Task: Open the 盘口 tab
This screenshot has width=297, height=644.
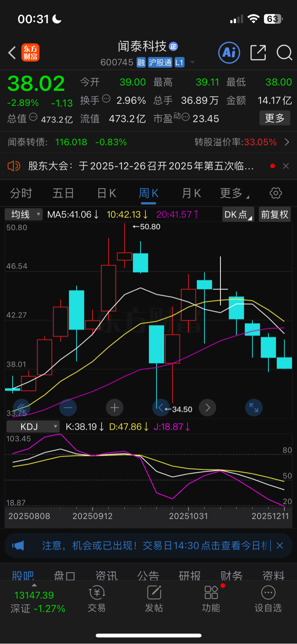Action: click(65, 575)
